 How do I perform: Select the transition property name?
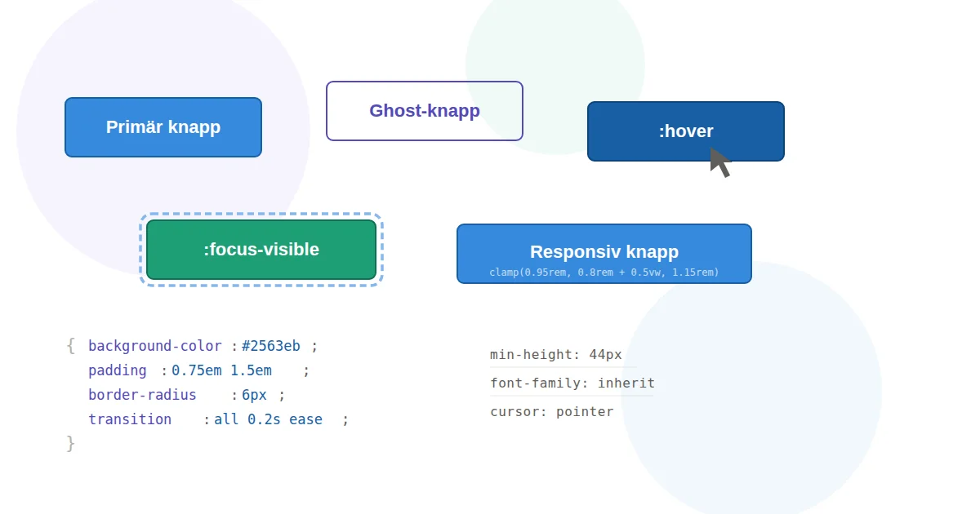pos(130,419)
